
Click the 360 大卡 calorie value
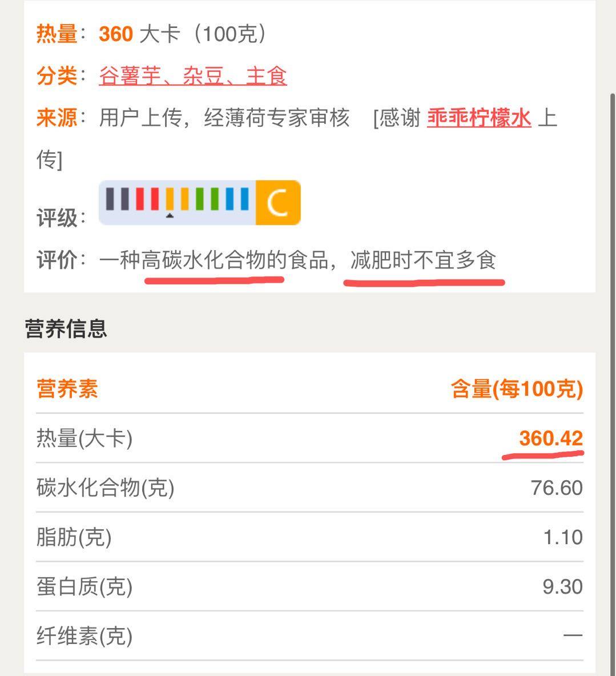[140, 34]
